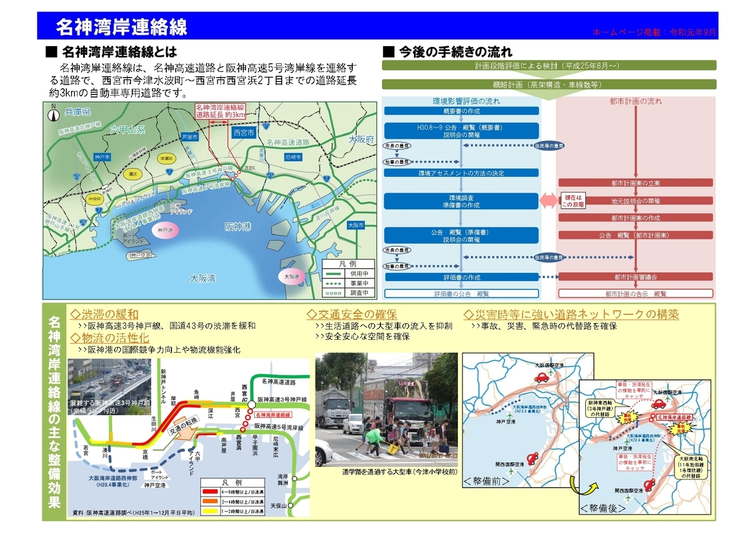This screenshot has width=756, height=535.
Task: Click the 概要書の作成 step box
Action: (x=462, y=110)
